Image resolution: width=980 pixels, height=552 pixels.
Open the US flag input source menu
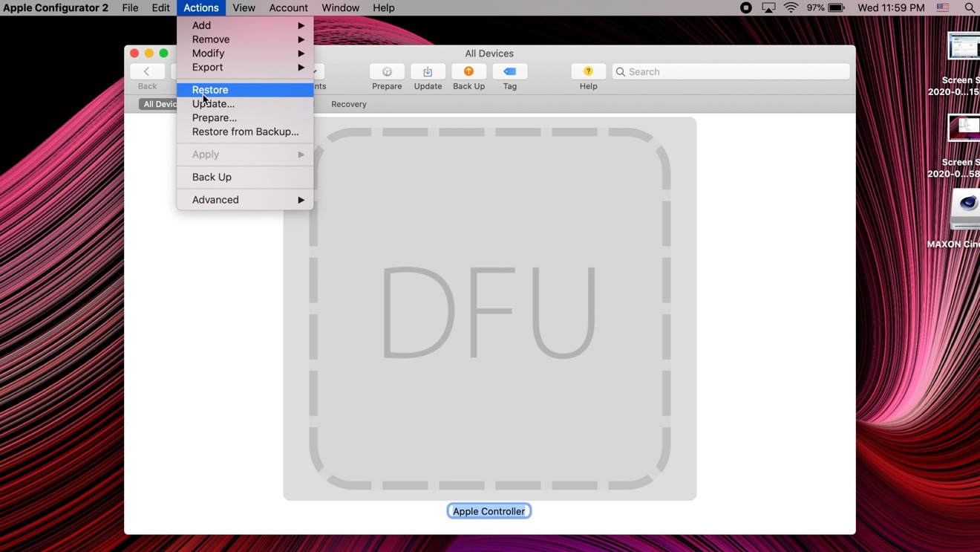pos(943,7)
